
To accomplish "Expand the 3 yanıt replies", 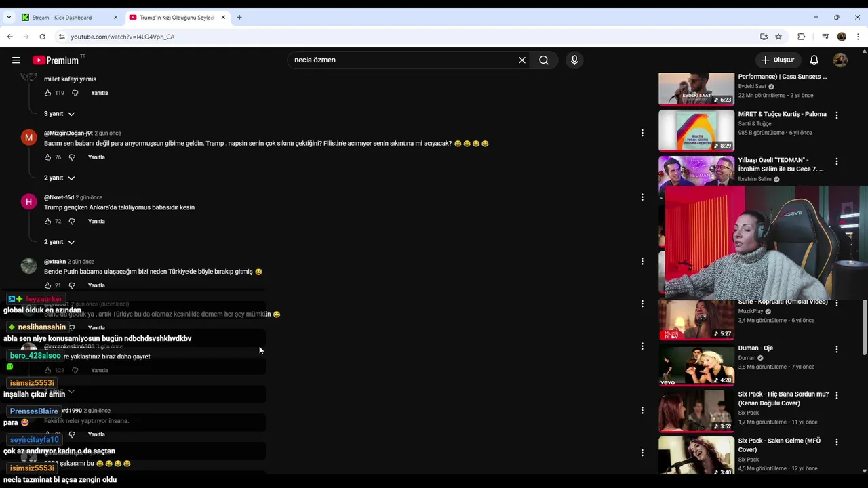I will (60, 114).
